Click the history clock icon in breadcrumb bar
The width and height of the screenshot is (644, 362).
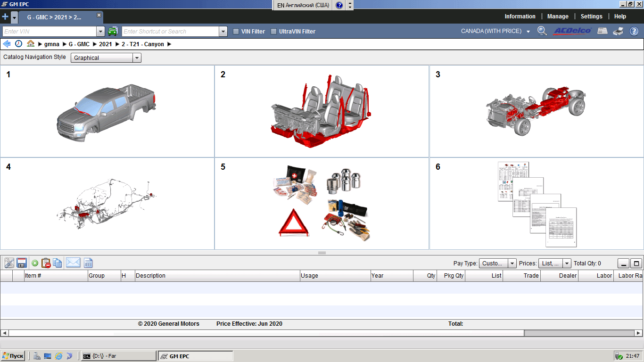coord(18,44)
